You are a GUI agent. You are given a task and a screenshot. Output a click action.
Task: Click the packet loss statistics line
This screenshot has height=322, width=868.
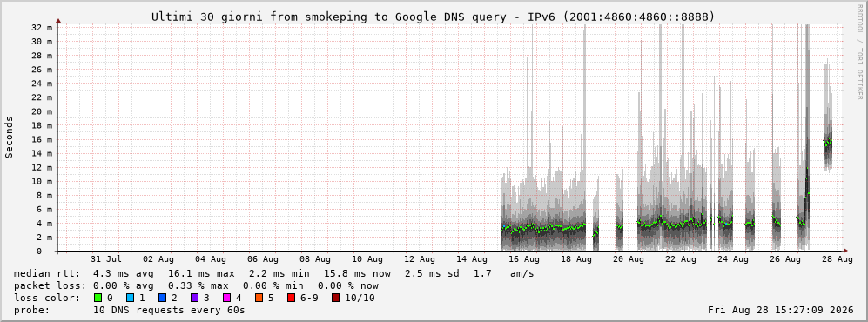[196, 286]
